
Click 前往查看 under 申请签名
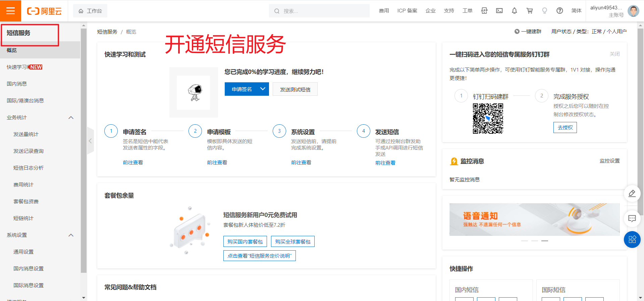point(133,162)
